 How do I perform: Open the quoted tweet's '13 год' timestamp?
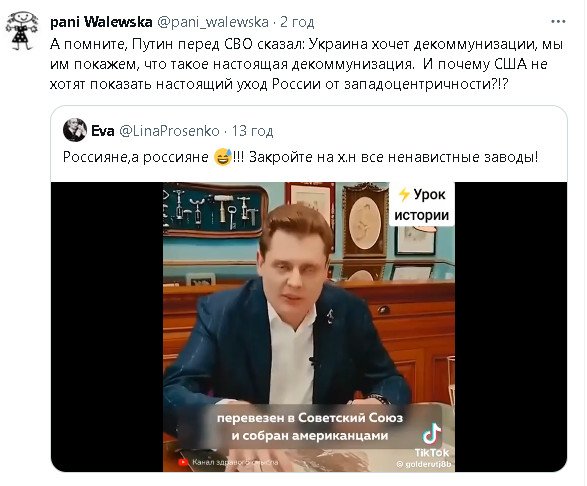252,131
